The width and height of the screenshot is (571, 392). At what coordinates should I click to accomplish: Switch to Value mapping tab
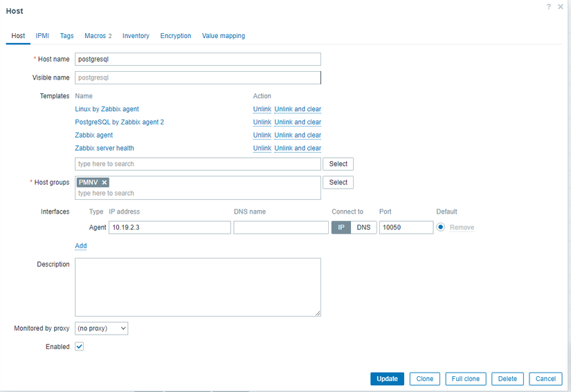coord(224,36)
